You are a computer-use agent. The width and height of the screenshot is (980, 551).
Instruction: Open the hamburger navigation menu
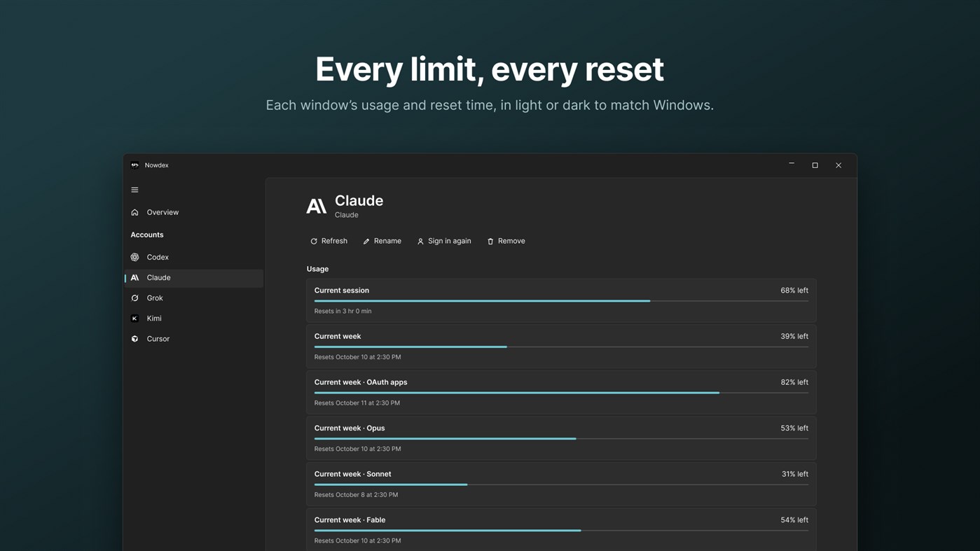pyautogui.click(x=134, y=190)
